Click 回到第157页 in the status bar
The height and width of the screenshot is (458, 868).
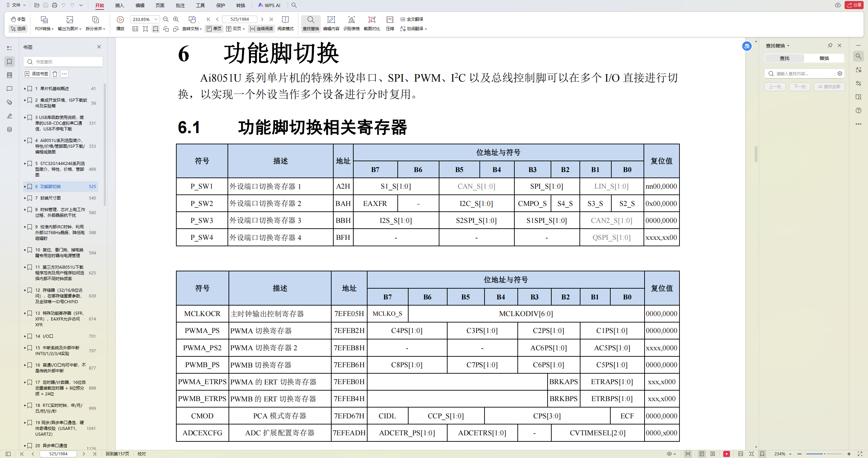[x=117, y=454]
